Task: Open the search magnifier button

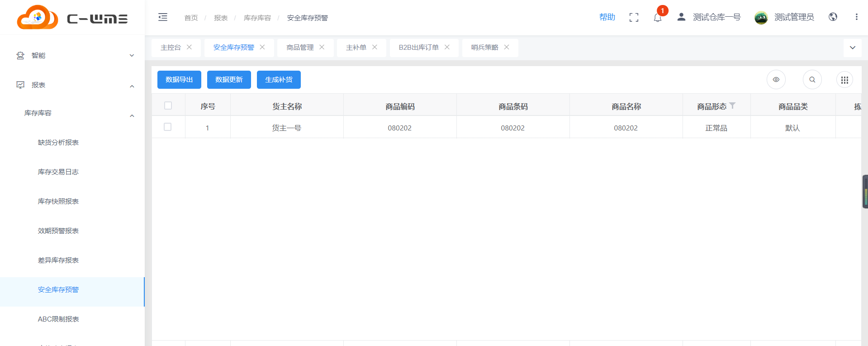Action: tap(812, 80)
